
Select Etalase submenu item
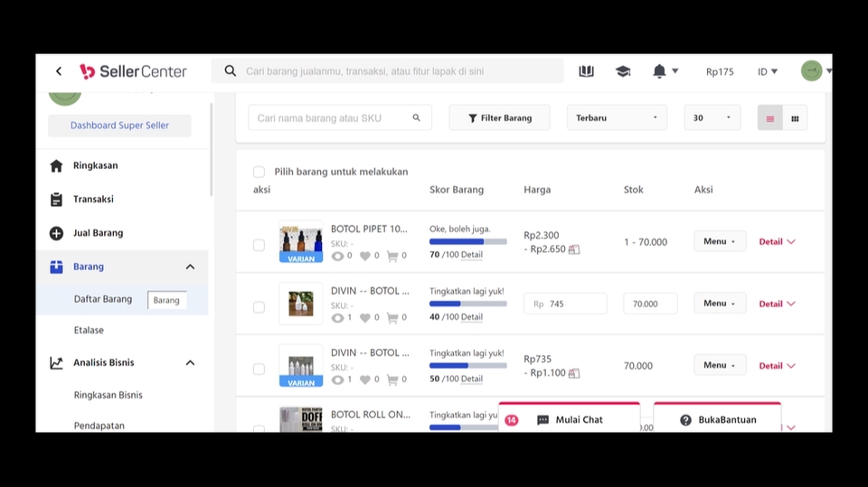pos(89,331)
